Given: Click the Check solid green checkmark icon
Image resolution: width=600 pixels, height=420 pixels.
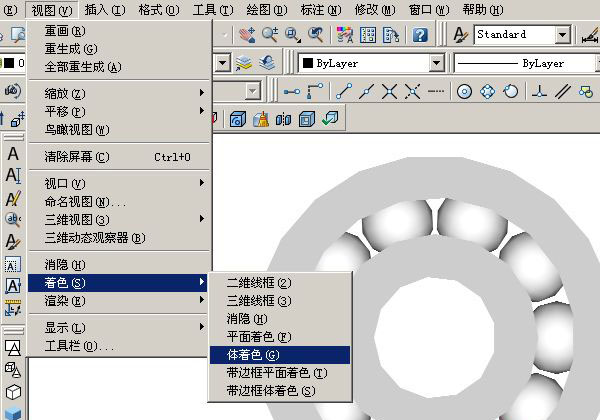Looking at the screenshot, I should [330, 118].
